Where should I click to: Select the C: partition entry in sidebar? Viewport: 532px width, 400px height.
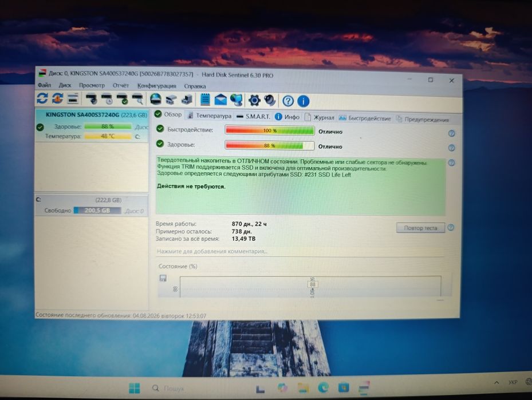click(x=92, y=205)
